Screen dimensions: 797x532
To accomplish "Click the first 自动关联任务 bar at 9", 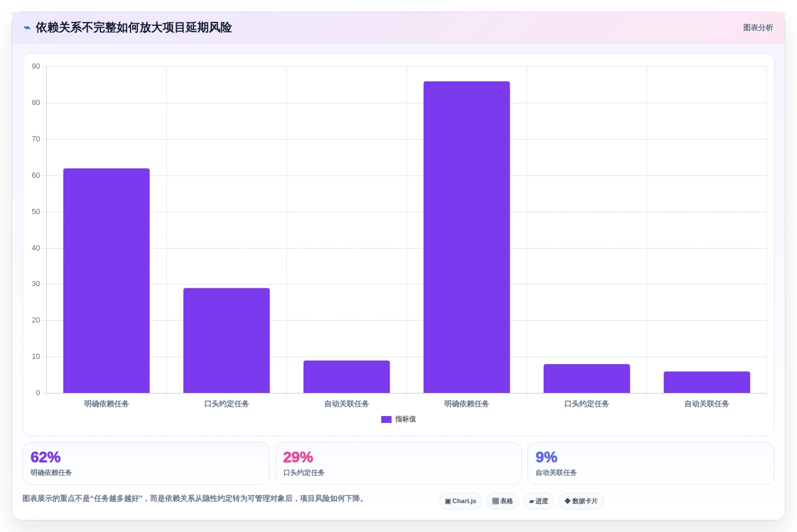I will tap(347, 377).
